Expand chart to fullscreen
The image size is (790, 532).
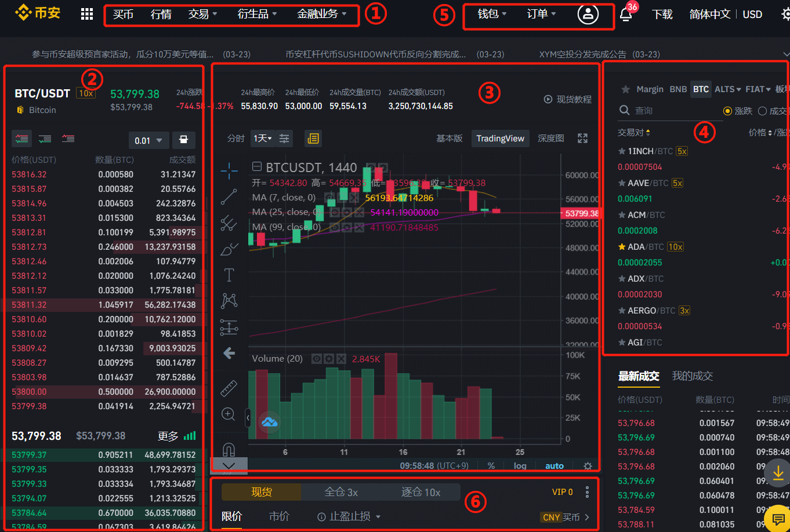tap(583, 139)
